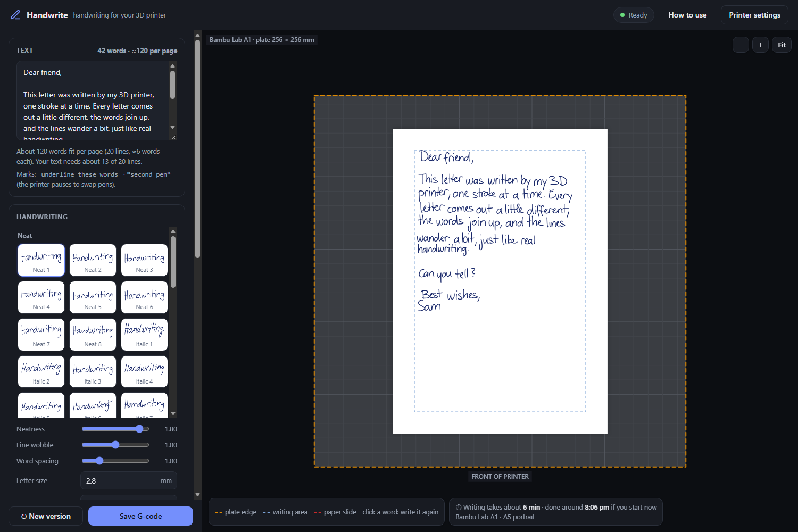Click the 'Bambu Lab A1 · A5 portrait' status text
The image size is (798, 532).
tap(495, 517)
